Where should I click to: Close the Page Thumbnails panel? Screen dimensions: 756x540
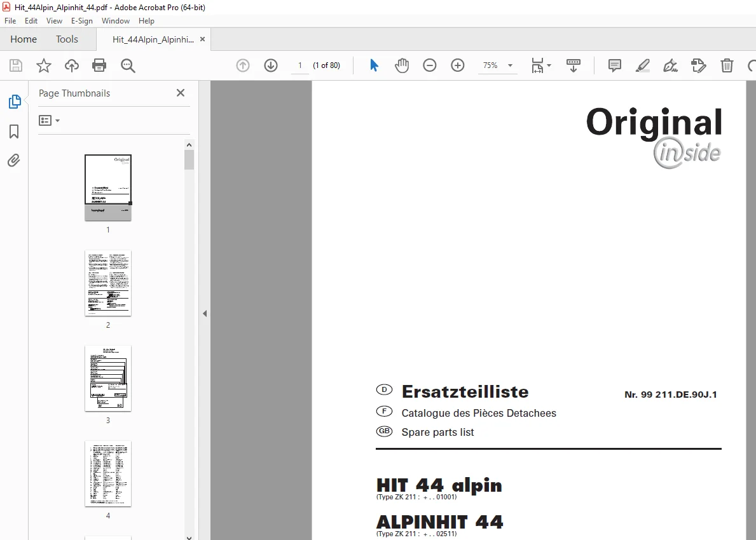(x=181, y=93)
